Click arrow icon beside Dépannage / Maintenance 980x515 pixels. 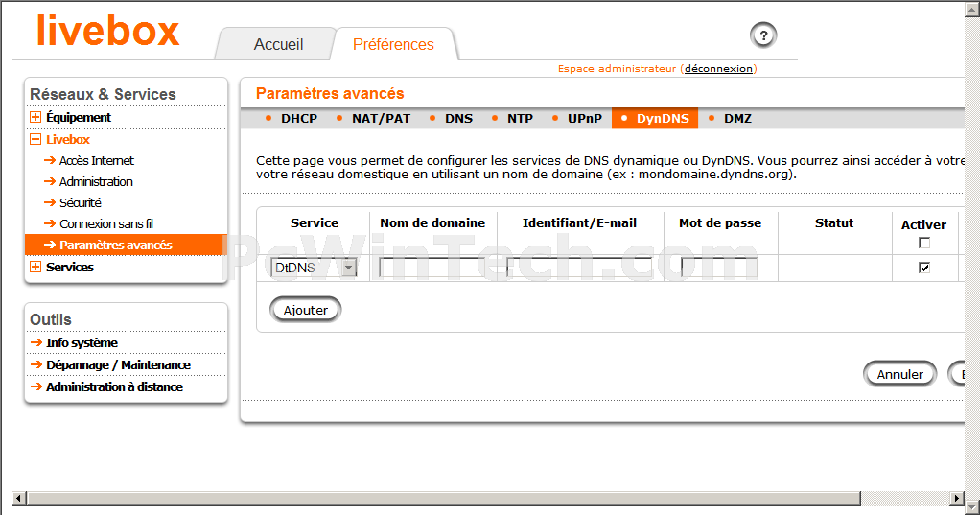[x=36, y=364]
